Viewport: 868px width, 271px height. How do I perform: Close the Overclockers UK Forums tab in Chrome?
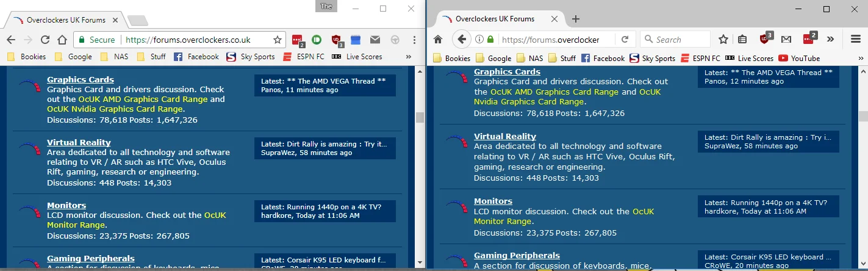tap(115, 20)
